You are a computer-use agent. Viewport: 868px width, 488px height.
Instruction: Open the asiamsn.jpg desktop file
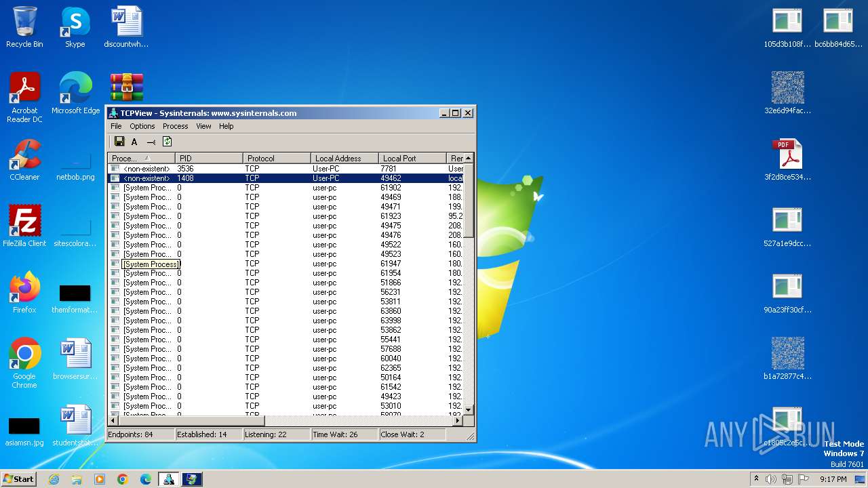click(x=24, y=431)
